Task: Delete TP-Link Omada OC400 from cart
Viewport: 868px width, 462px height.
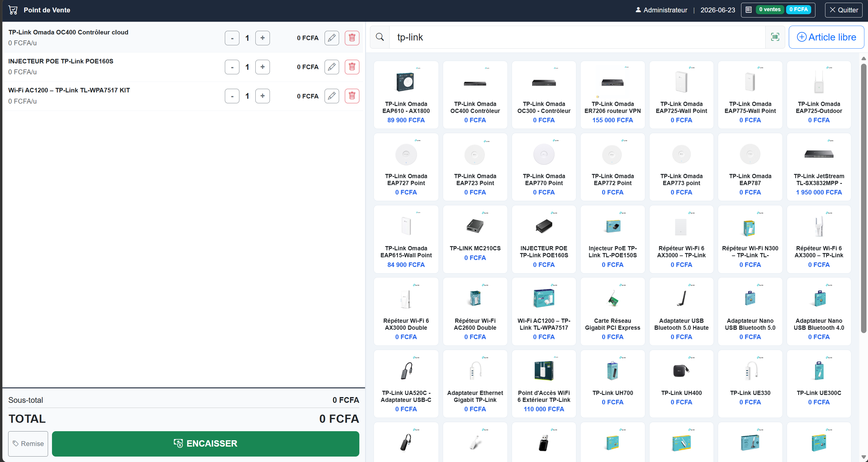Action: pos(352,38)
